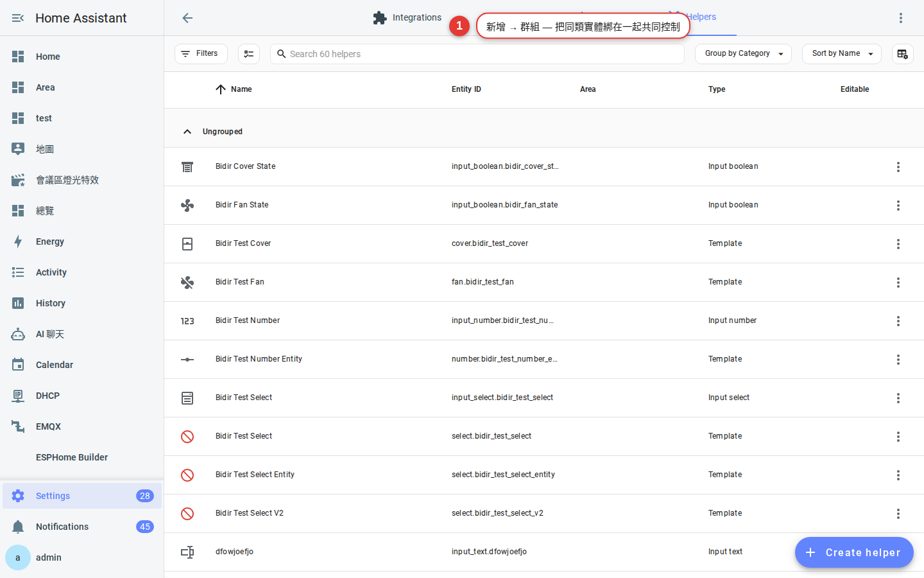Switch to the Helpers tab

tap(701, 17)
